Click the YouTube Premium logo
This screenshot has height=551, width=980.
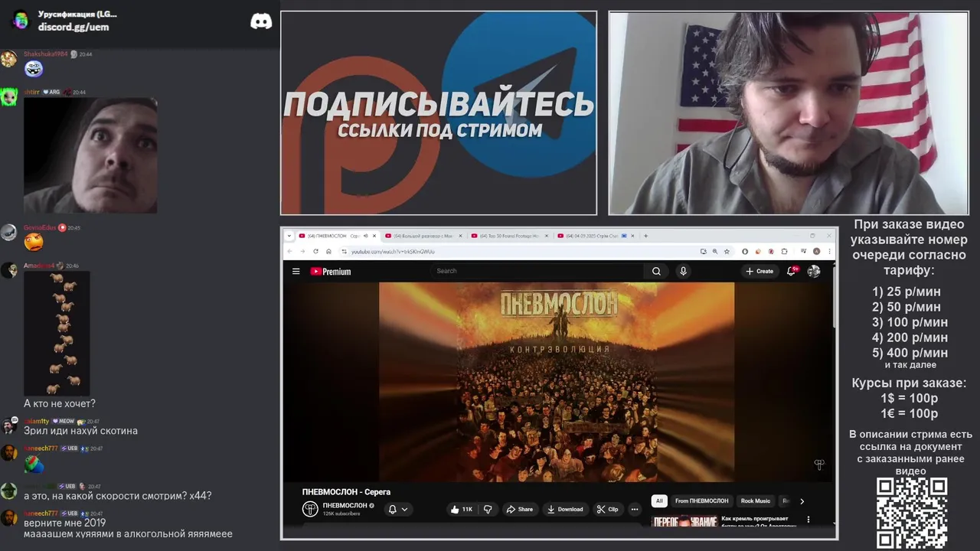point(331,272)
